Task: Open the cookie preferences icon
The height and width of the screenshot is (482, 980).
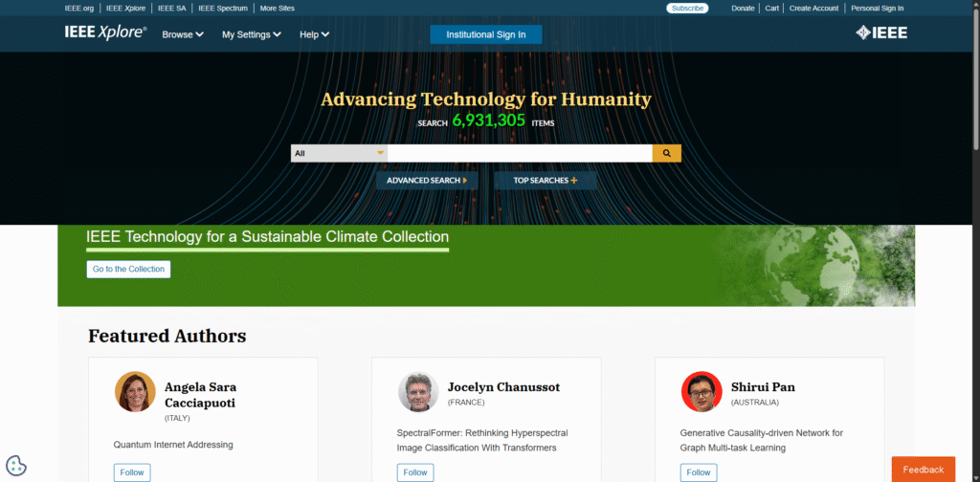Action: pyautogui.click(x=16, y=466)
